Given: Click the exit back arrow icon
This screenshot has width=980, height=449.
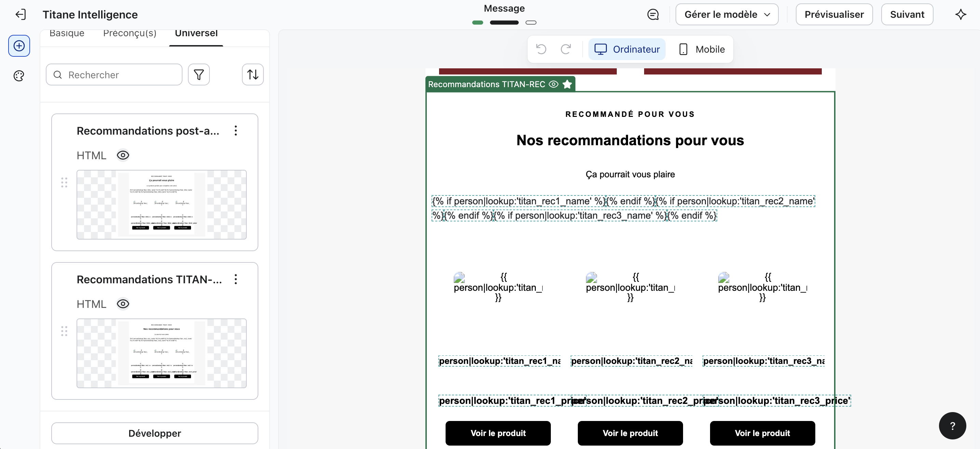Looking at the screenshot, I should click(21, 14).
